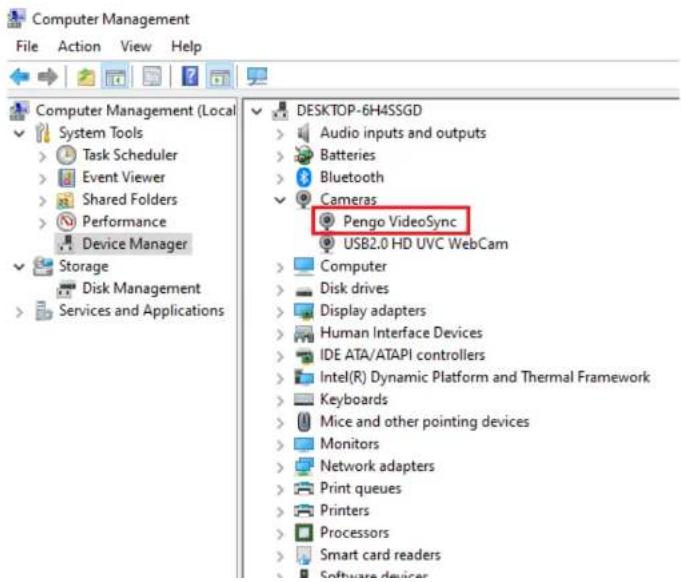Click the Audio inputs speaker icon
681x582 pixels.
click(304, 132)
